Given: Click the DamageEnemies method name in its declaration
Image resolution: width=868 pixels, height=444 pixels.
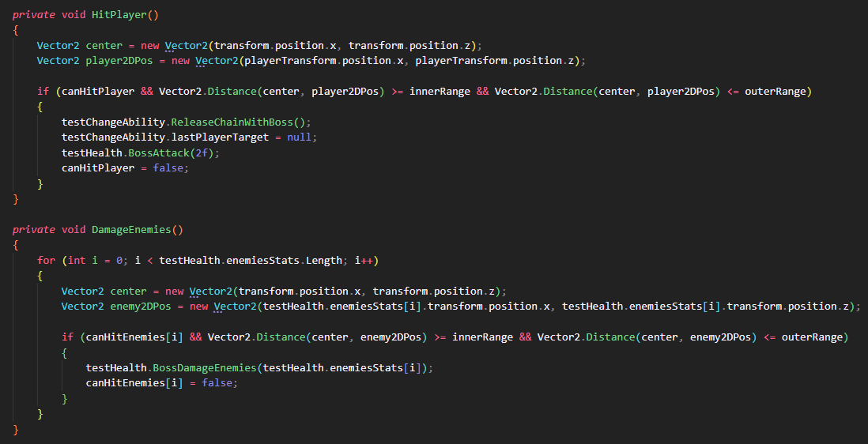Looking at the screenshot, I should (131, 229).
